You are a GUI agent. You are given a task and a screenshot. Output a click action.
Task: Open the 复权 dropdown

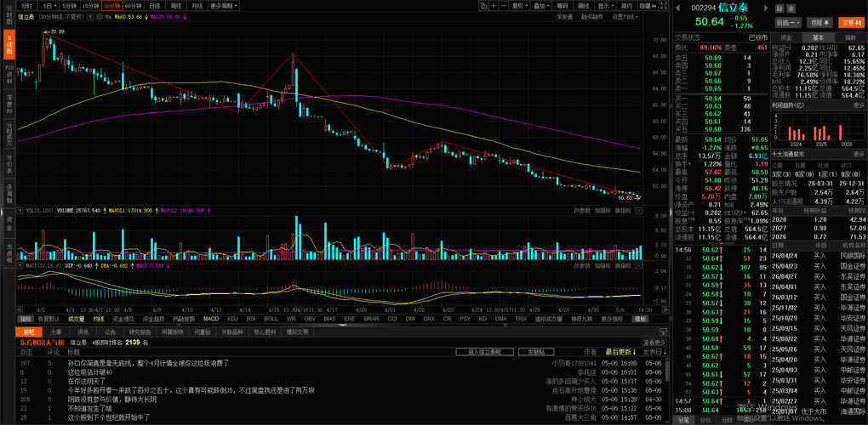tap(520, 6)
